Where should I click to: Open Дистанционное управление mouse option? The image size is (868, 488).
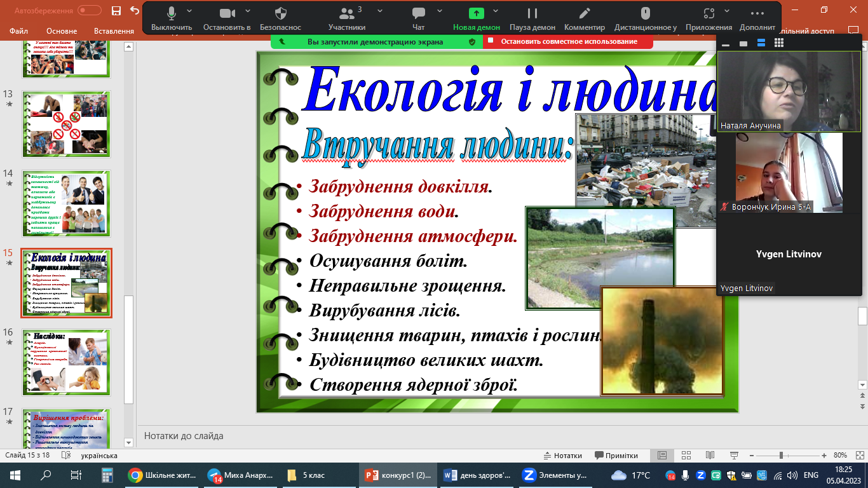point(646,19)
